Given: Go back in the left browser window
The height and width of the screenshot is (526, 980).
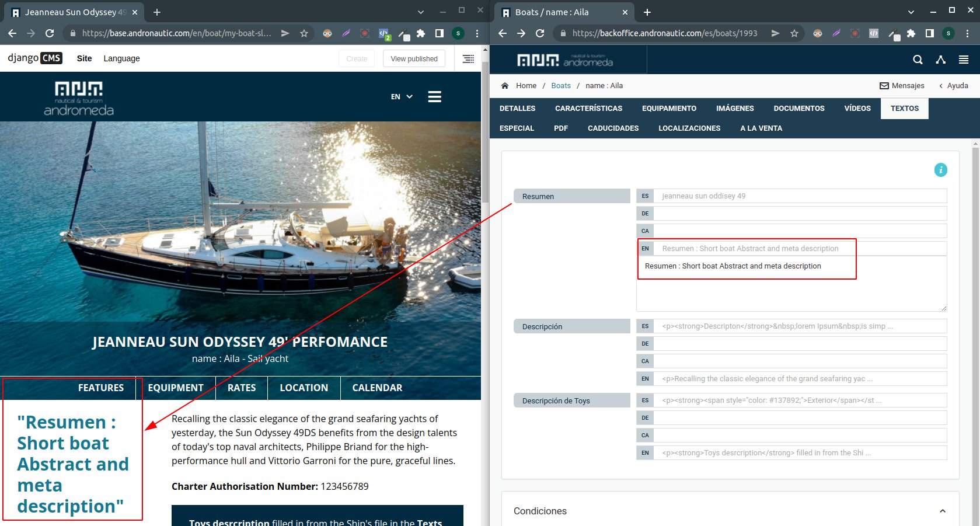Looking at the screenshot, I should pos(12,33).
